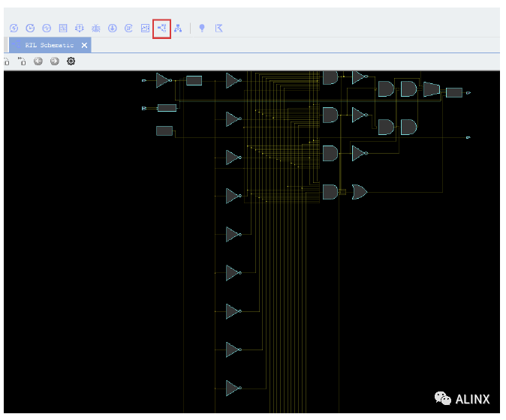
Task: Click the waveform circle toolbar icon
Action: tap(47, 28)
